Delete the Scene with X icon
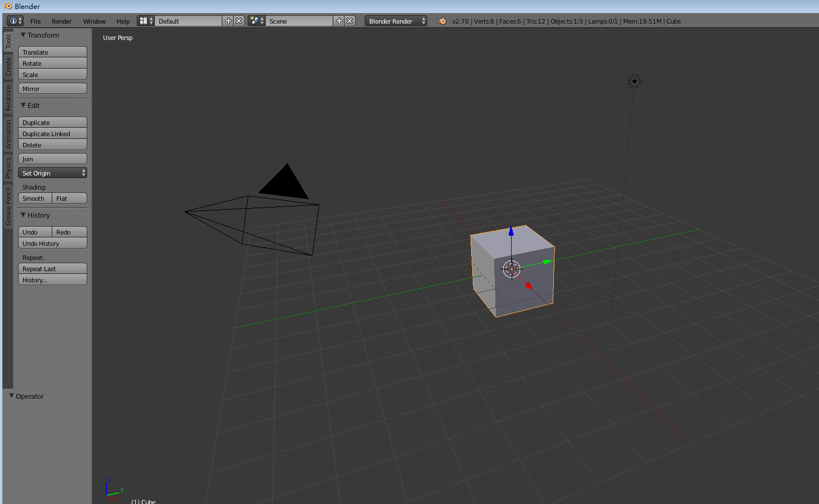 pos(350,21)
